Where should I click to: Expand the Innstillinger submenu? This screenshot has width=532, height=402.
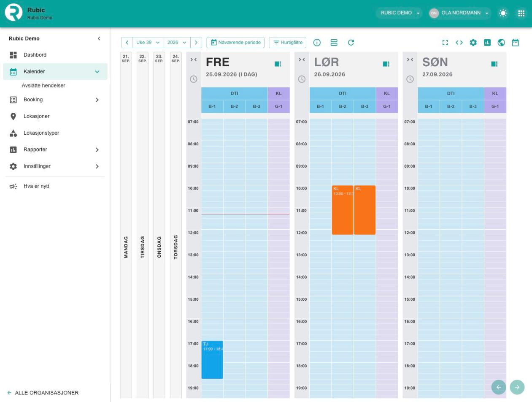click(97, 166)
